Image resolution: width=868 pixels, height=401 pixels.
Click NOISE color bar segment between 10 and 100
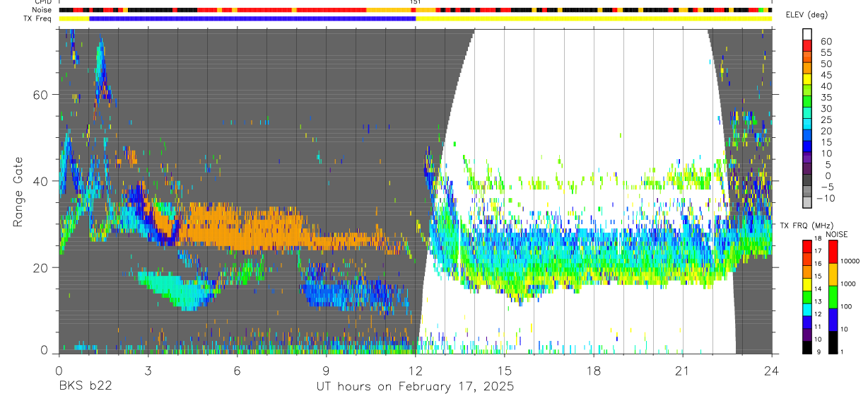point(833,318)
